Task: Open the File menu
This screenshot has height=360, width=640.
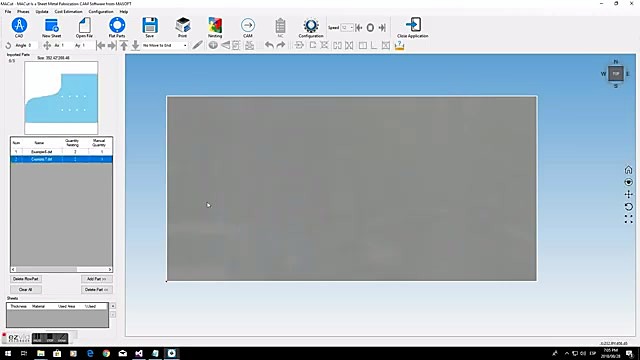Action: pyautogui.click(x=8, y=11)
